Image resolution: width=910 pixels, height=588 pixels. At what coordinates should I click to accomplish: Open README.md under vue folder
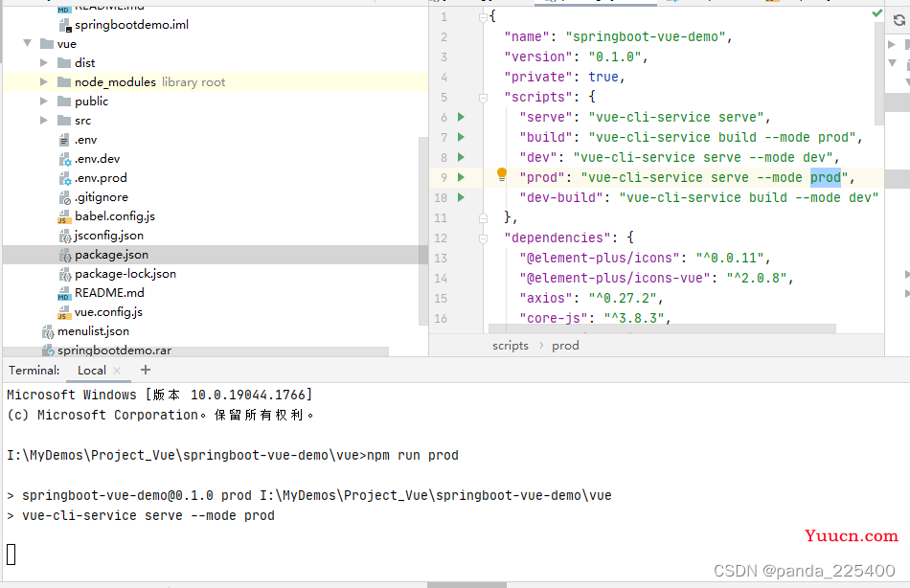tap(110, 292)
